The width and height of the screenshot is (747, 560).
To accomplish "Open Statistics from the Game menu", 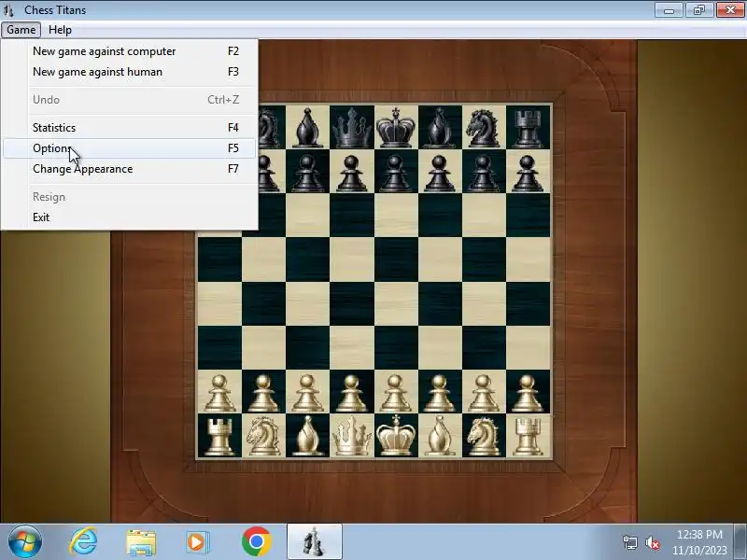I will pyautogui.click(x=129, y=128).
